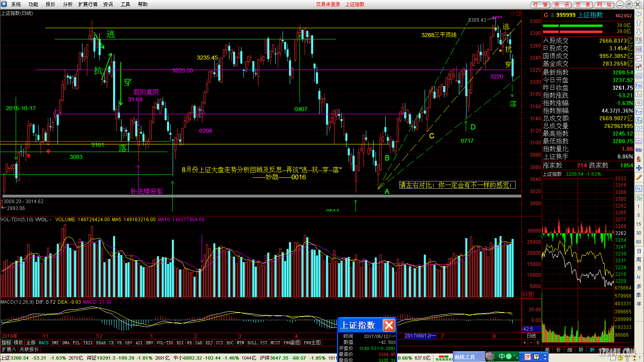The height and width of the screenshot is (362, 644).
Task: Click the plus zoom button beside 日线
Action: coord(524,343)
